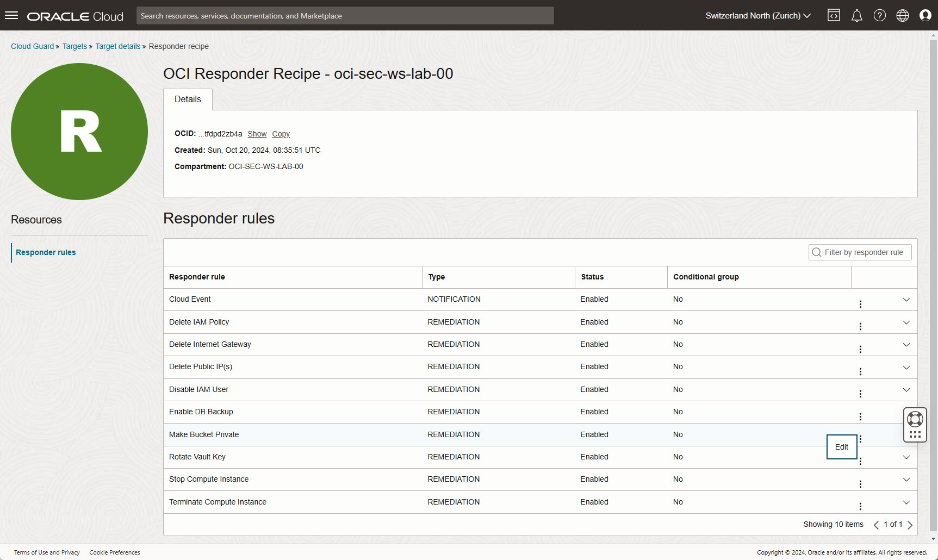
Task: Open actions menu for Stop Compute Instance rule
Action: [x=860, y=484]
